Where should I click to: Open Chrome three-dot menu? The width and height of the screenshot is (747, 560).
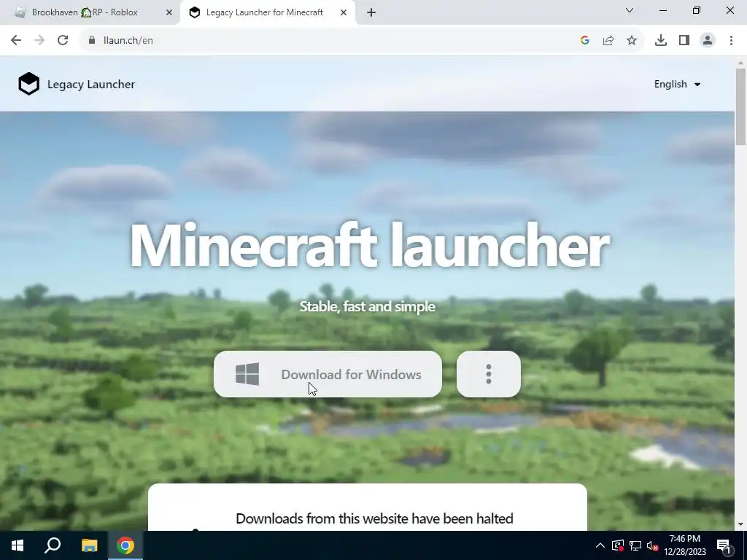[731, 41]
